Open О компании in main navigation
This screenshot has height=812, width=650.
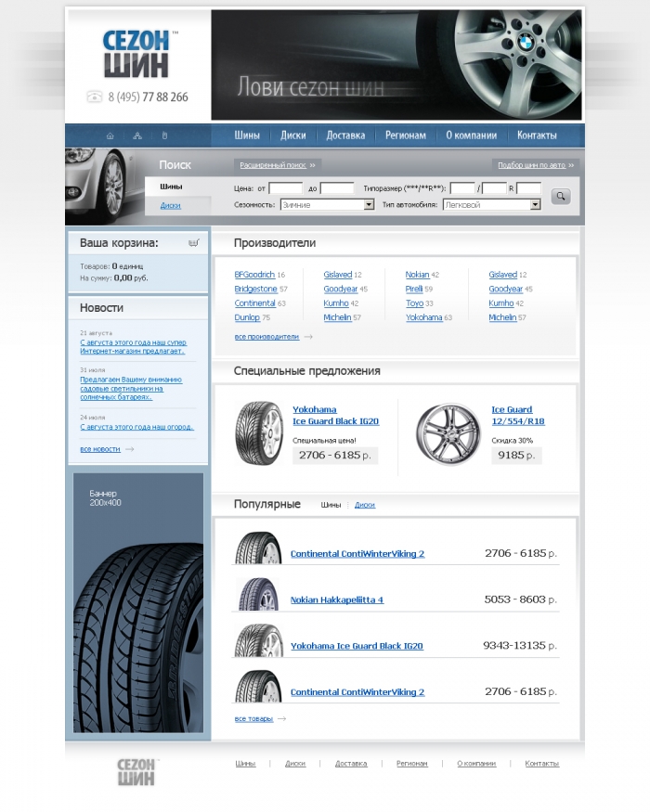[471, 135]
